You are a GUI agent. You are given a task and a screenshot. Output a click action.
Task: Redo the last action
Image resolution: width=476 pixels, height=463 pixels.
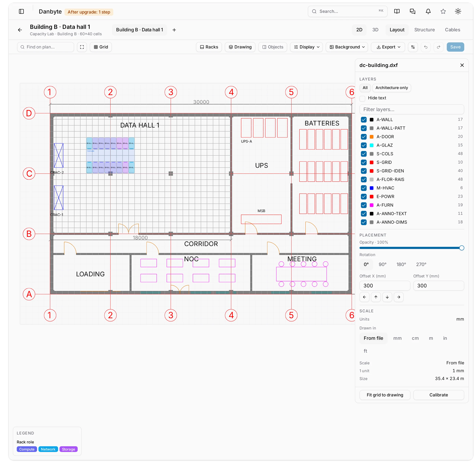coord(438,47)
